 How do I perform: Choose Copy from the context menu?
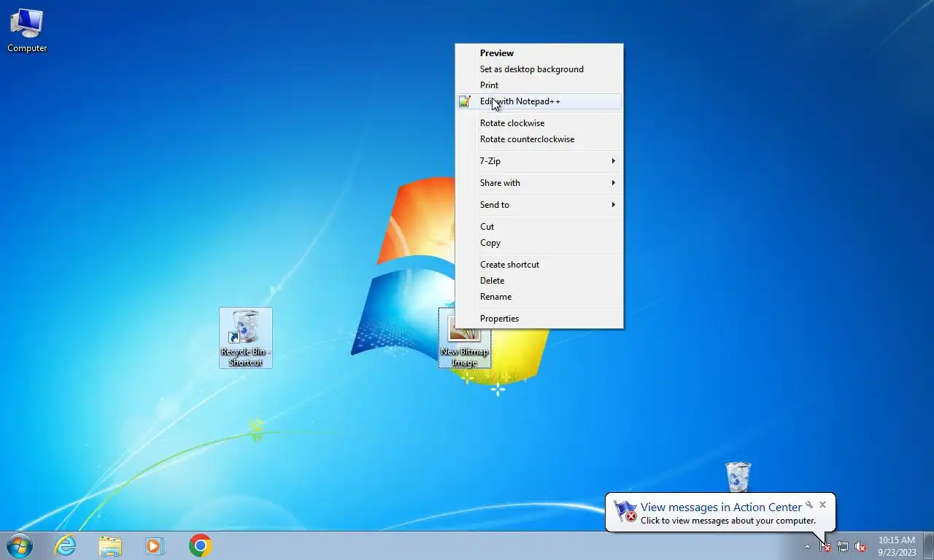(x=539, y=243)
